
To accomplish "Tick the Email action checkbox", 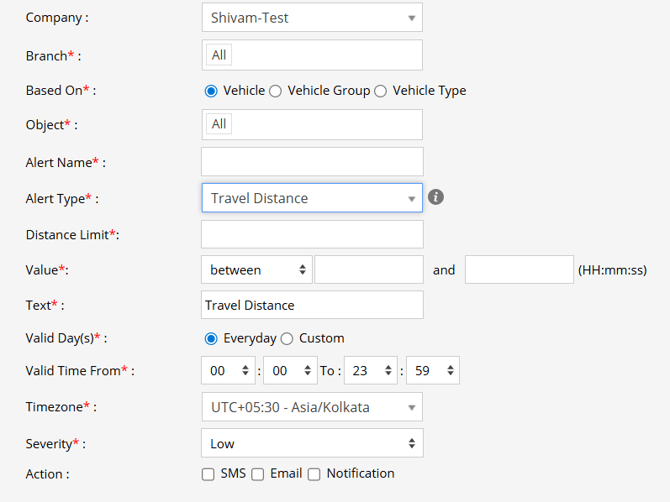I will pos(258,474).
